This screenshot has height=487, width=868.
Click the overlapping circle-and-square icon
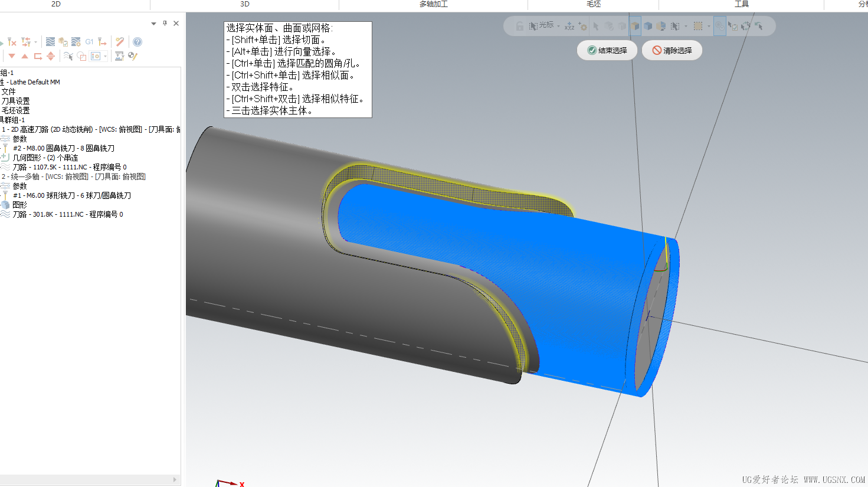coord(81,56)
